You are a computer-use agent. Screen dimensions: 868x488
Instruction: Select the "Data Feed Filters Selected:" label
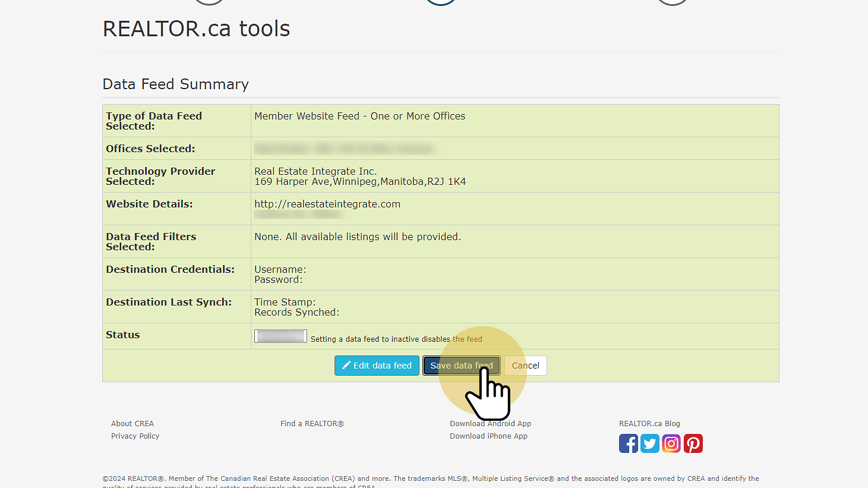[151, 241]
